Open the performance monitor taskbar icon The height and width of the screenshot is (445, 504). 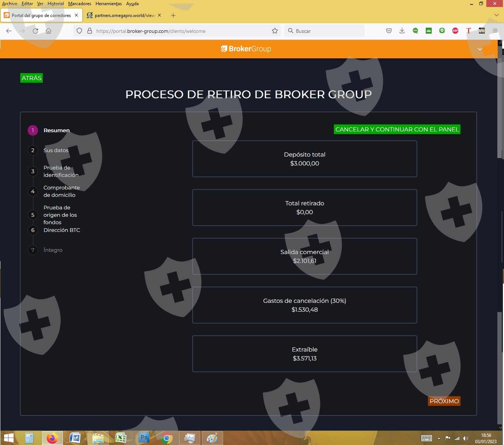[x=190, y=438]
